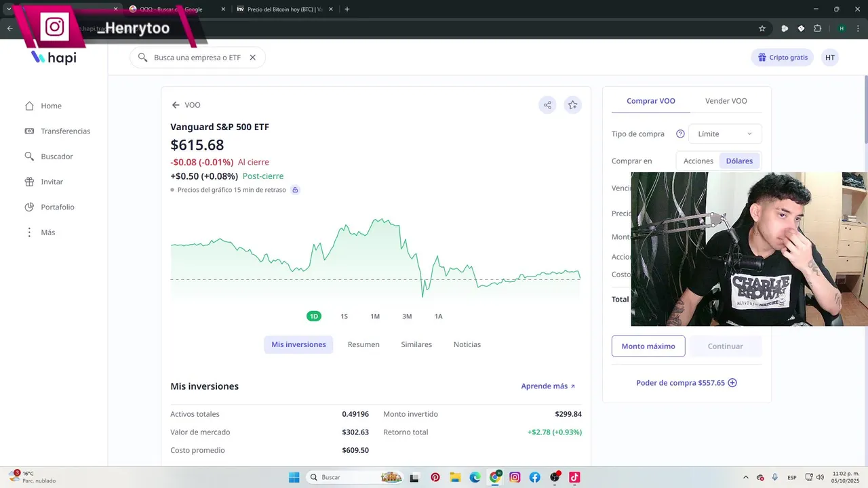
Task: Click the lock icon beside chart delay notice
Action: point(295,190)
